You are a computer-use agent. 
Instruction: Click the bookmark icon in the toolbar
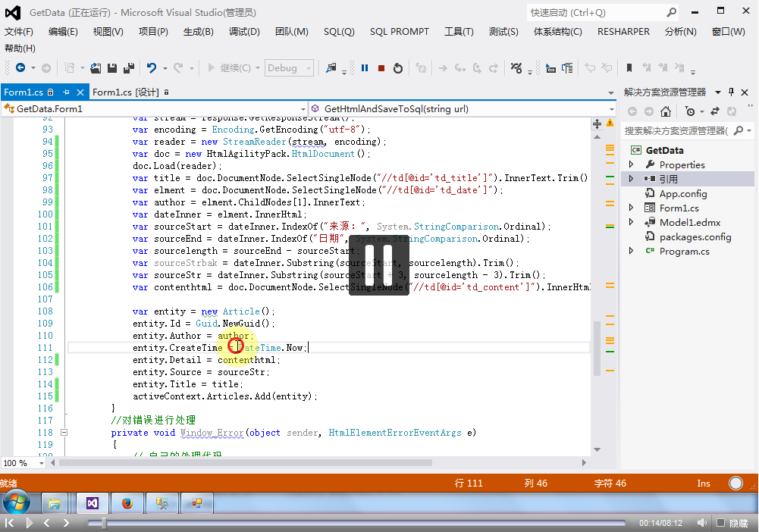pos(629,68)
